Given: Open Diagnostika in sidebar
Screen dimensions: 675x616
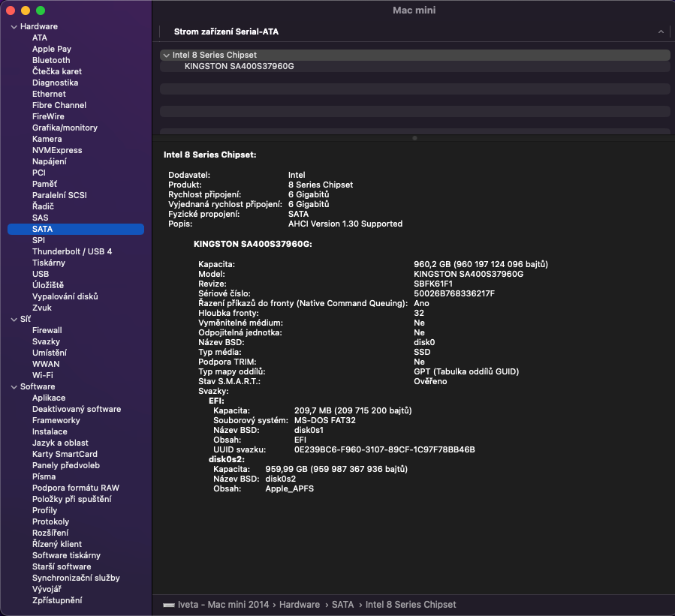Looking at the screenshot, I should [x=55, y=83].
